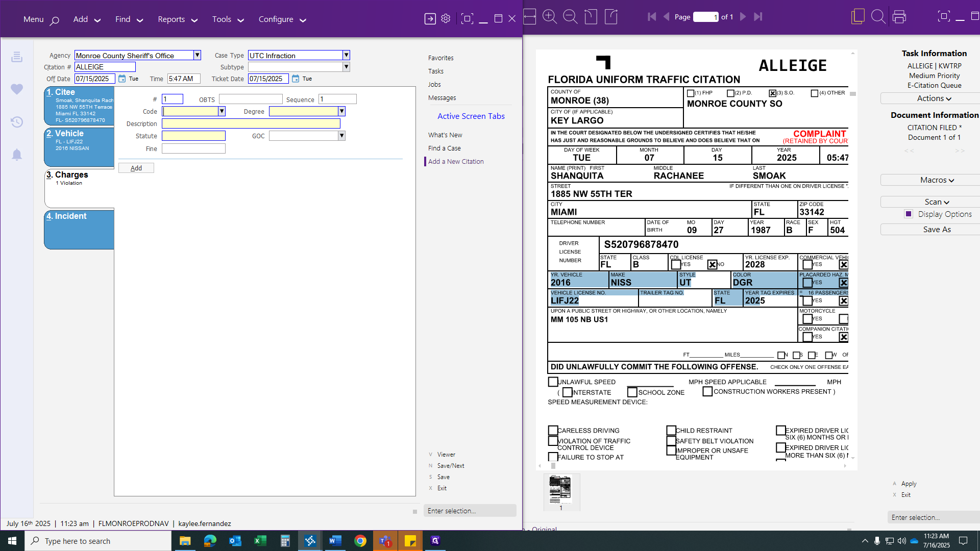Open Excel from the taskbar
The height and width of the screenshot is (551, 980).
[x=260, y=541]
